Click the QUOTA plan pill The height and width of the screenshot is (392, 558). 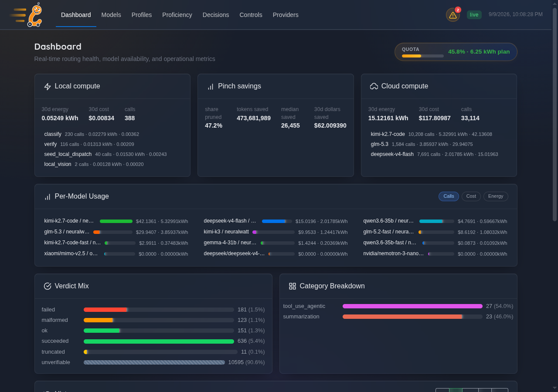click(456, 52)
